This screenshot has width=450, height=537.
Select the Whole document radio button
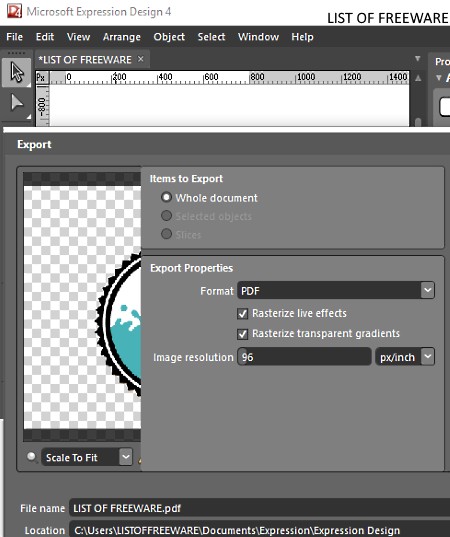[166, 197]
